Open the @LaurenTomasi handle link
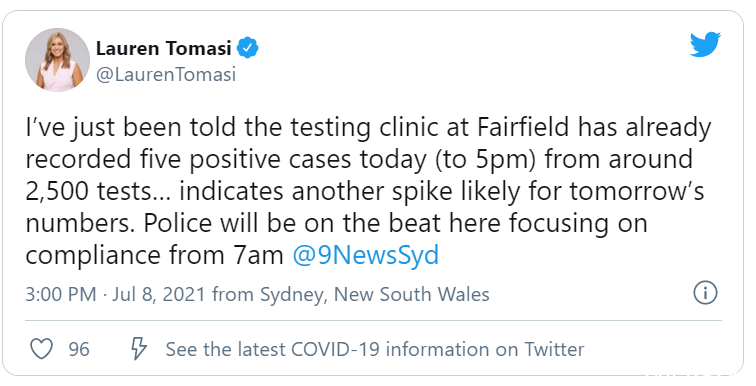 pyautogui.click(x=166, y=75)
